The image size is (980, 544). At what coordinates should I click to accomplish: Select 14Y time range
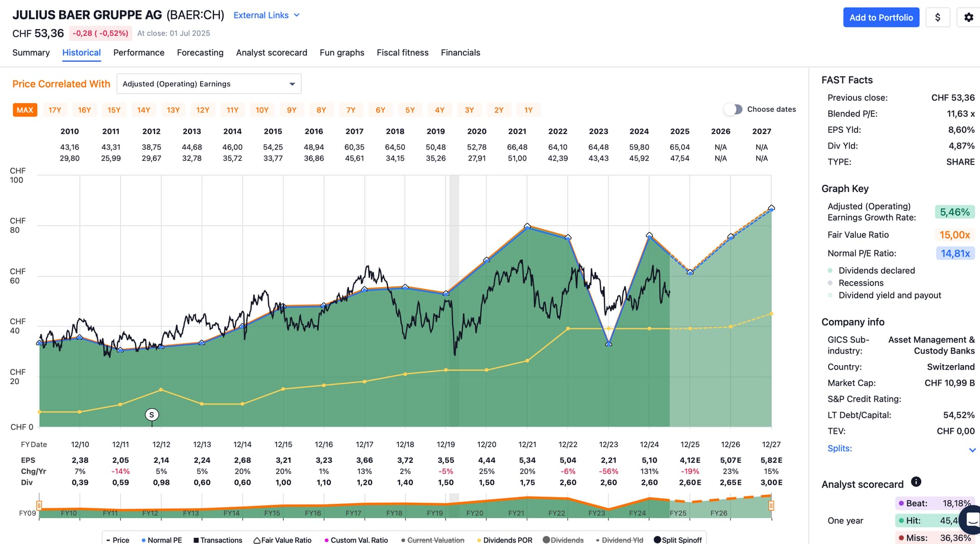[x=143, y=110]
